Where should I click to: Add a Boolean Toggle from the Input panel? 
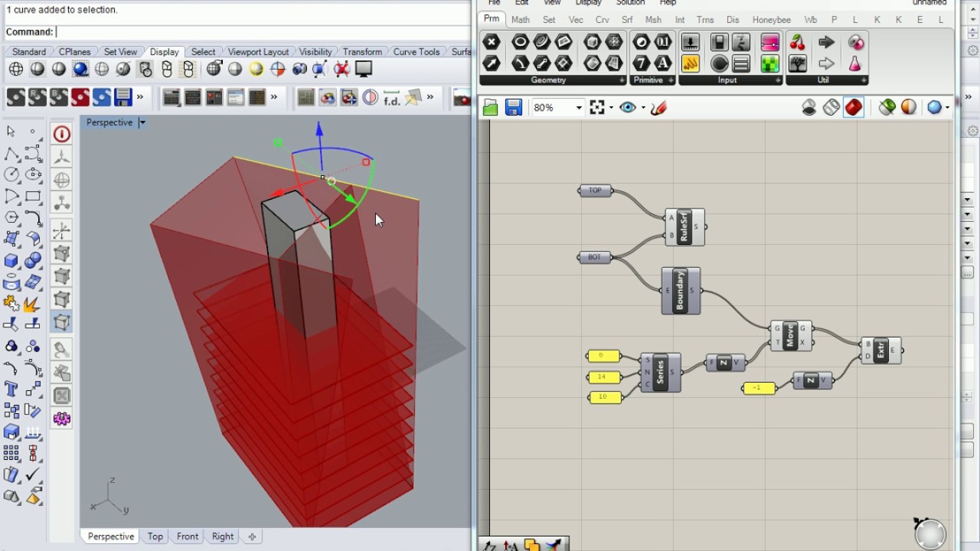point(720,42)
